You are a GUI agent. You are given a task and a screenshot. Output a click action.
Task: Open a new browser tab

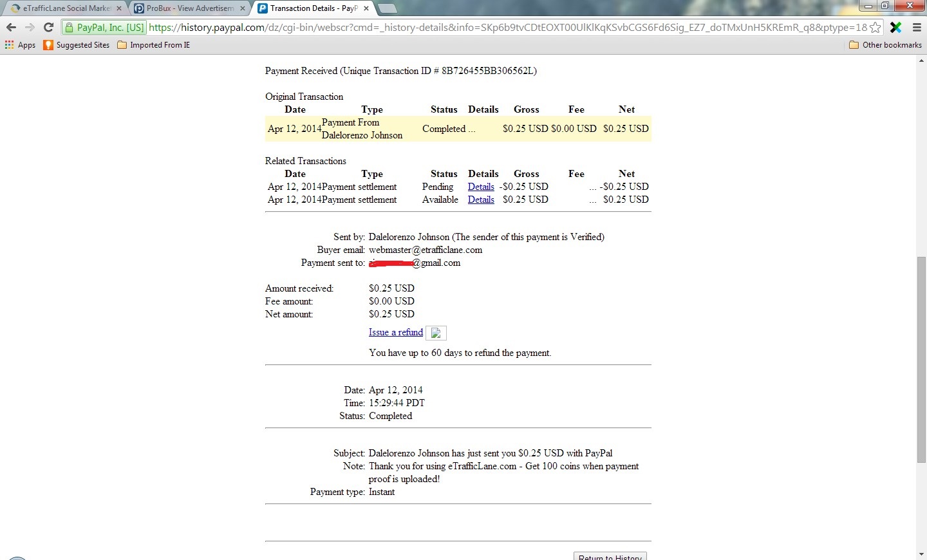[x=387, y=9]
